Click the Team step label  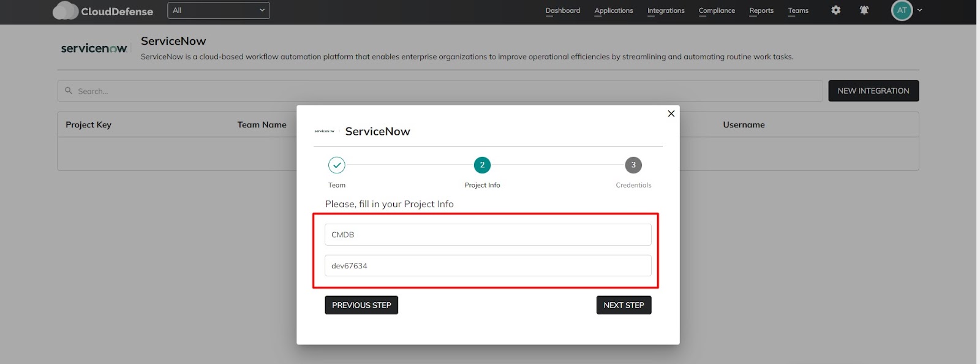pyautogui.click(x=337, y=185)
